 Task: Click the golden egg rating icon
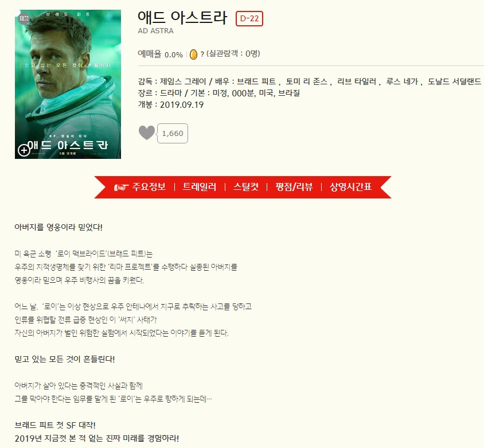(193, 54)
